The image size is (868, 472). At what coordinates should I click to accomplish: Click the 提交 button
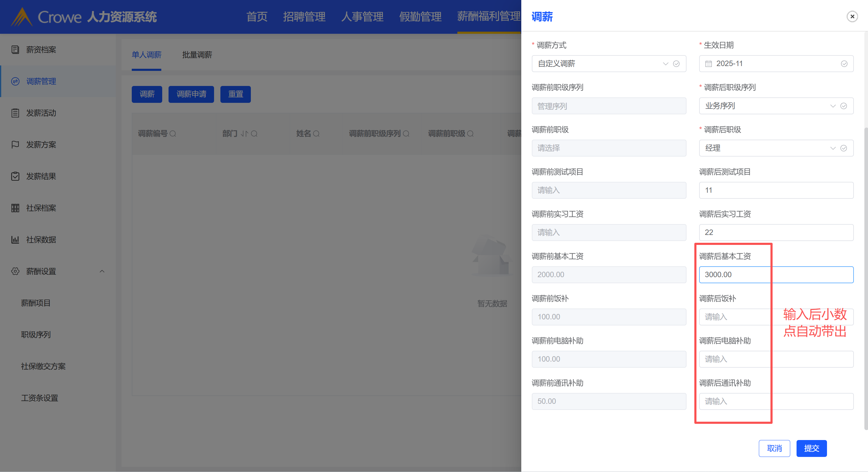[x=811, y=448]
